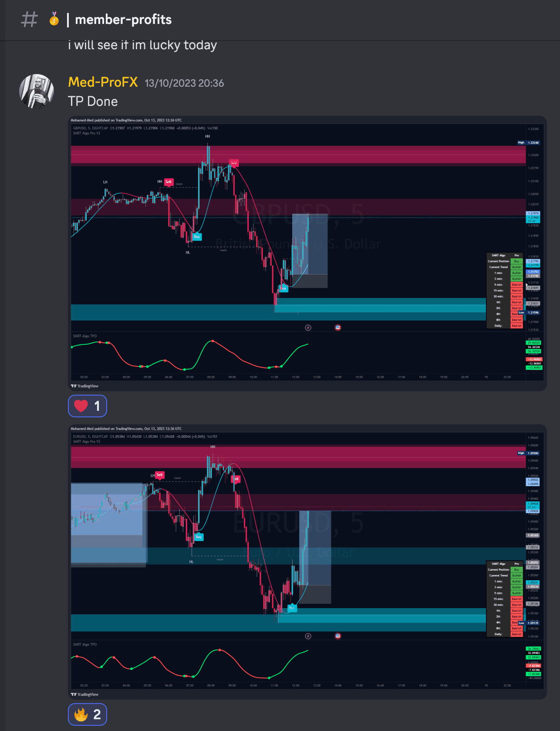The width and height of the screenshot is (560, 731).
Task: Click the medal emoji beside member-profits
Action: [54, 19]
